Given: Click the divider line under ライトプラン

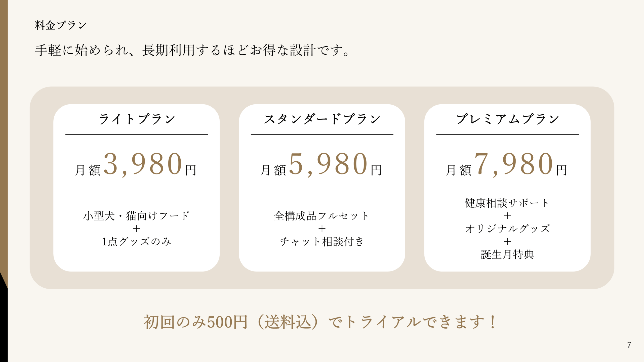Looking at the screenshot, I should pos(137,134).
